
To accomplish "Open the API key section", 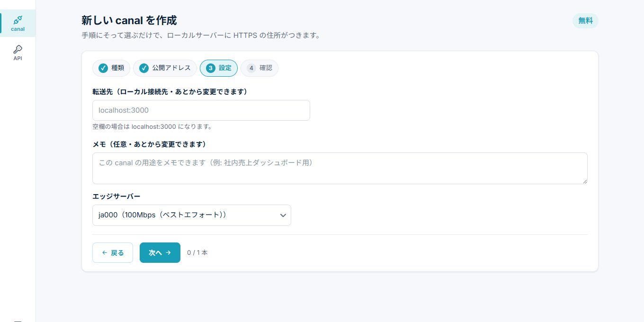I will [18, 53].
